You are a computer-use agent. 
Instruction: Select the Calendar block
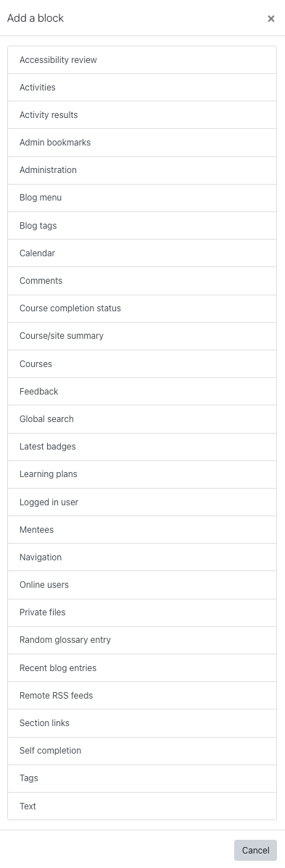(142, 253)
